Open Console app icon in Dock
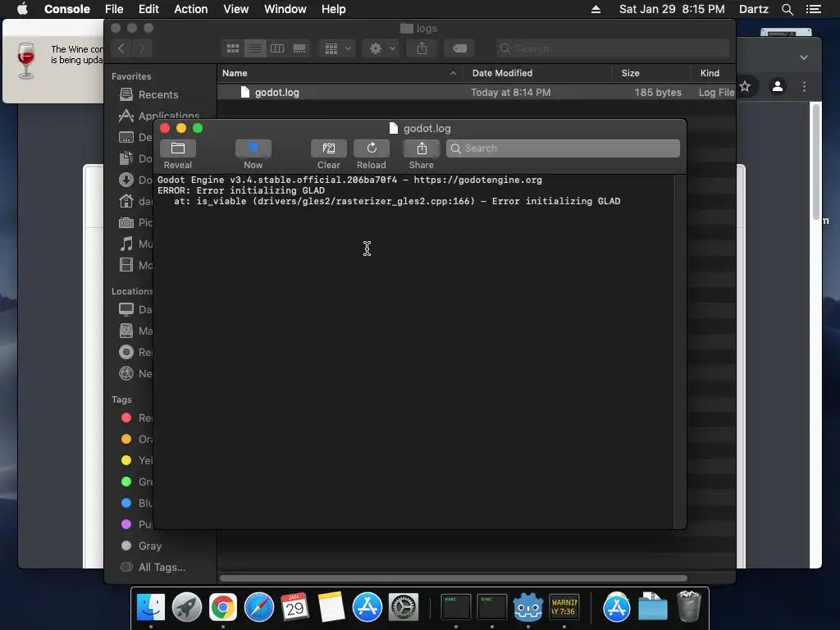The width and height of the screenshot is (840, 630). (564, 608)
